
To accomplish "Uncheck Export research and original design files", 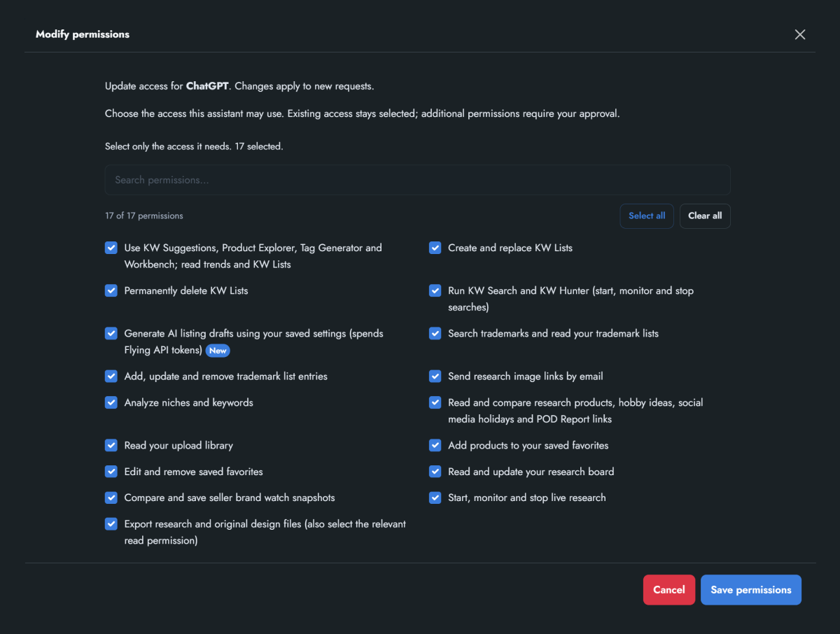I will coord(111,523).
